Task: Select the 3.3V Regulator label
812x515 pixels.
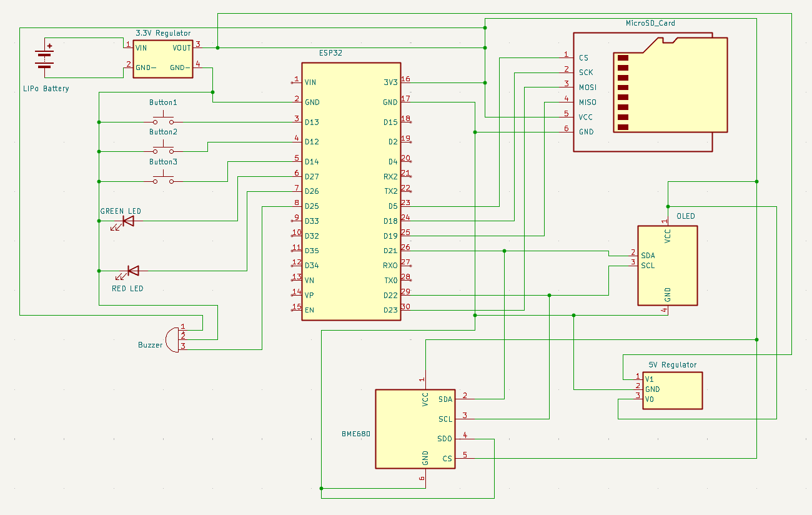Action: pyautogui.click(x=162, y=33)
